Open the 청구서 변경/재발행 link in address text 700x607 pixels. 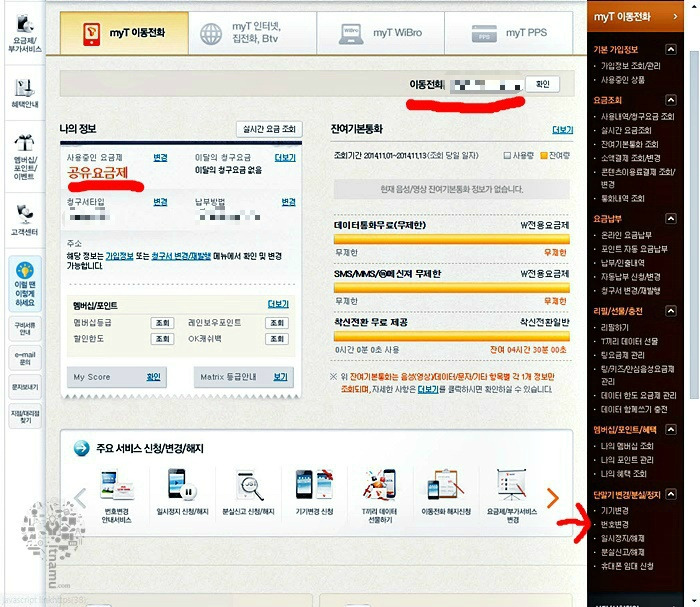click(x=181, y=256)
